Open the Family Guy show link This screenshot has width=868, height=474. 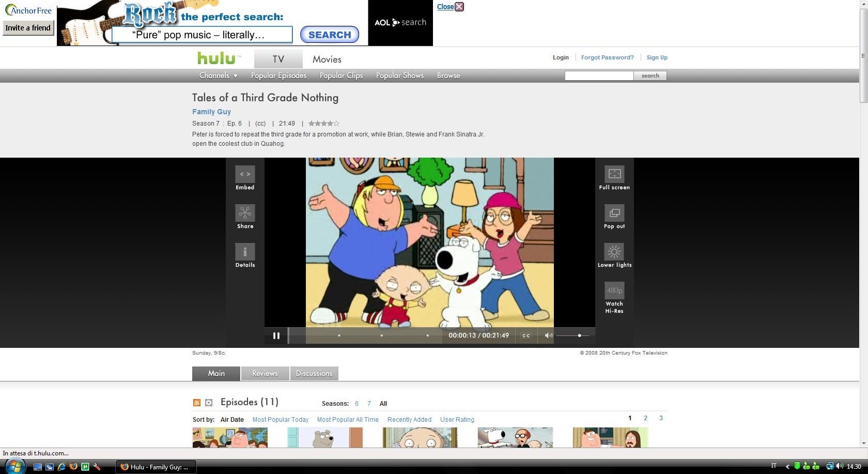(211, 112)
